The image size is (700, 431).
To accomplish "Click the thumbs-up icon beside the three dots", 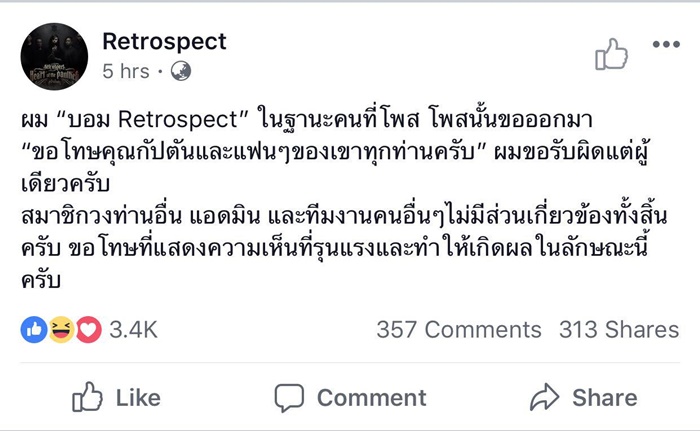I will pos(611,55).
